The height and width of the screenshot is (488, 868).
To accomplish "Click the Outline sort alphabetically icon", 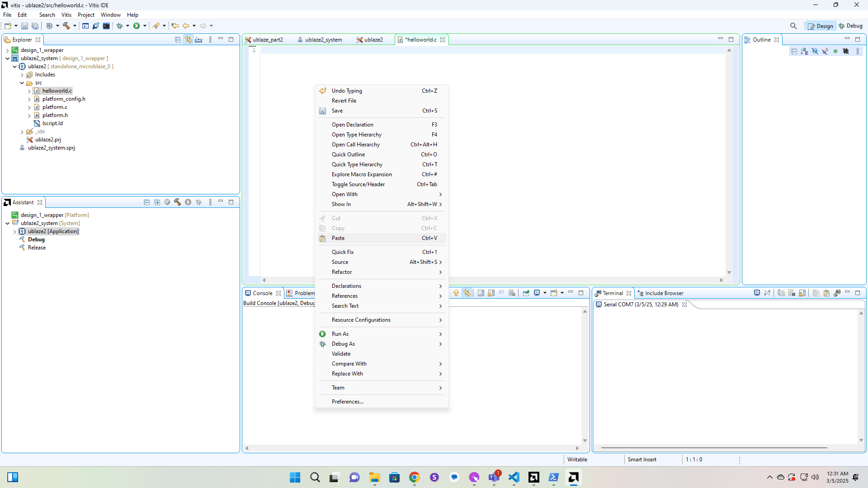I will pyautogui.click(x=804, y=52).
